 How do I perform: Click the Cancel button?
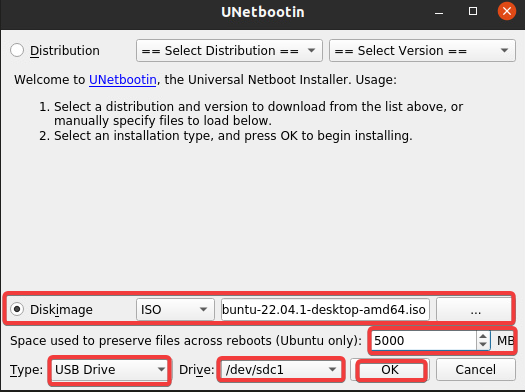(x=475, y=370)
